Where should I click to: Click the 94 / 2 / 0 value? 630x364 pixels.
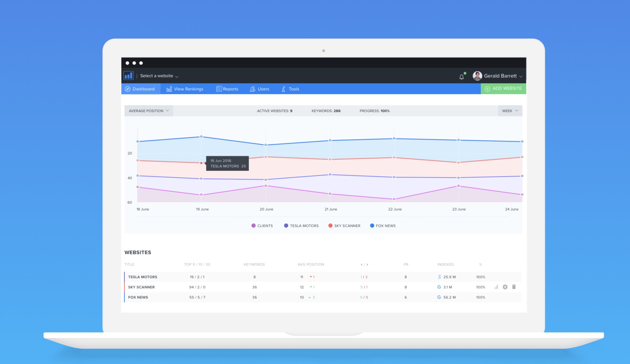(x=197, y=287)
